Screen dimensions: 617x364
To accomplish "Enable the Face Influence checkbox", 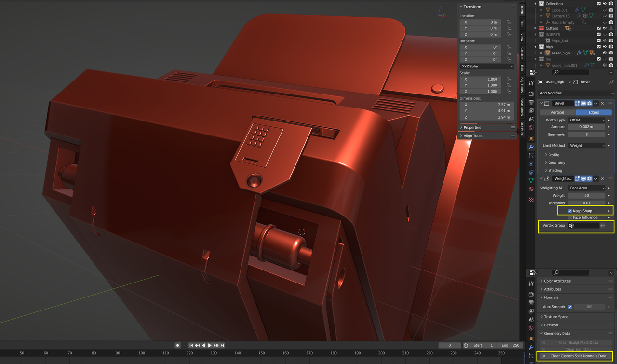I will 570,217.
